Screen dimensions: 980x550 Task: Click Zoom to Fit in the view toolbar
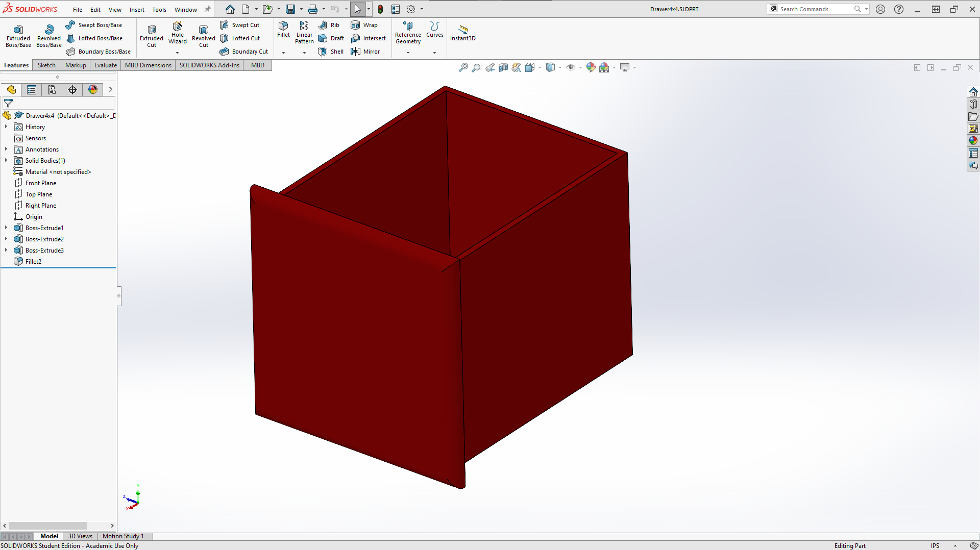point(463,67)
